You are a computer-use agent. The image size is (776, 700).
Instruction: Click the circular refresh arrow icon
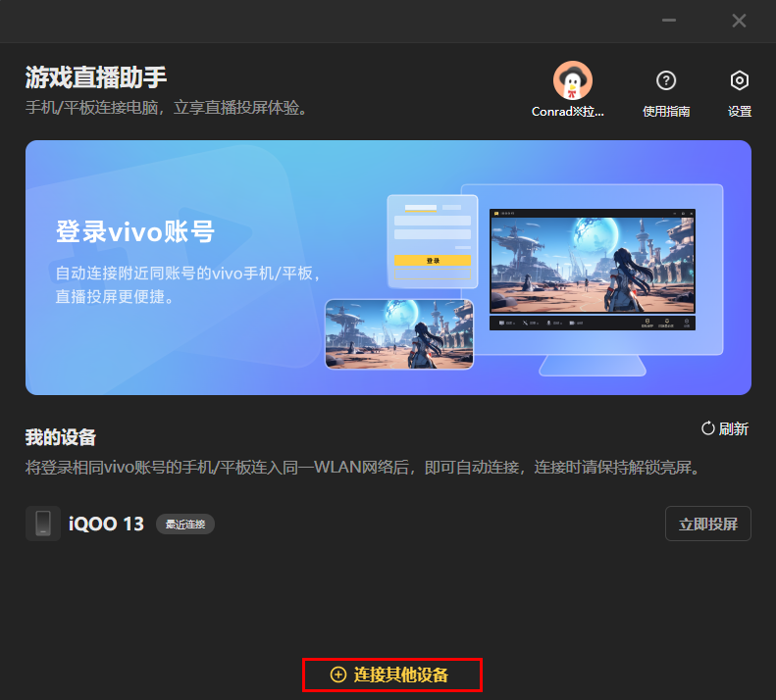tap(707, 428)
